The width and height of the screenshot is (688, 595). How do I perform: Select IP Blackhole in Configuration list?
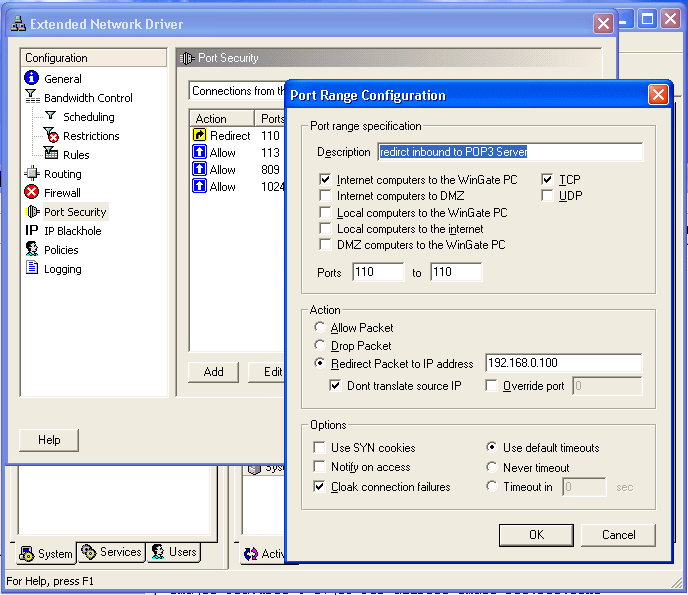click(x=72, y=231)
